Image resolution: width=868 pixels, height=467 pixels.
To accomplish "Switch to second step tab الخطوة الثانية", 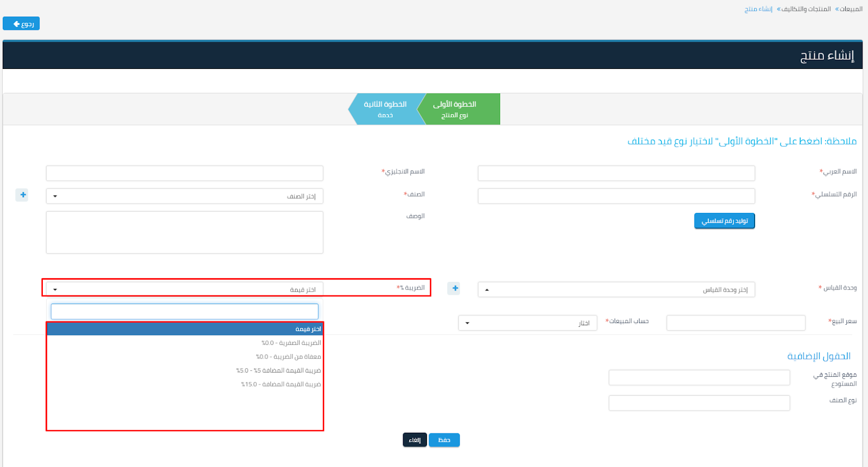I will point(385,109).
